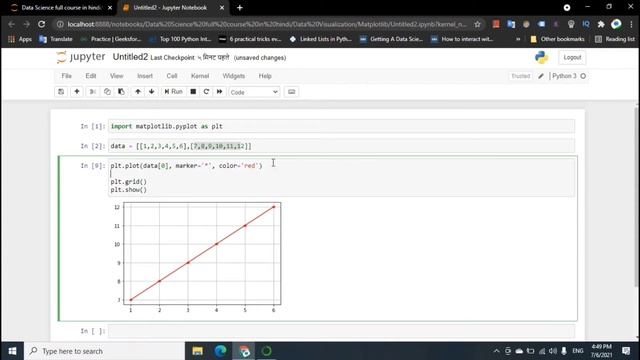This screenshot has height=360, width=640.
Task: Insert cell below with the plus icon
Action: tap(77, 92)
